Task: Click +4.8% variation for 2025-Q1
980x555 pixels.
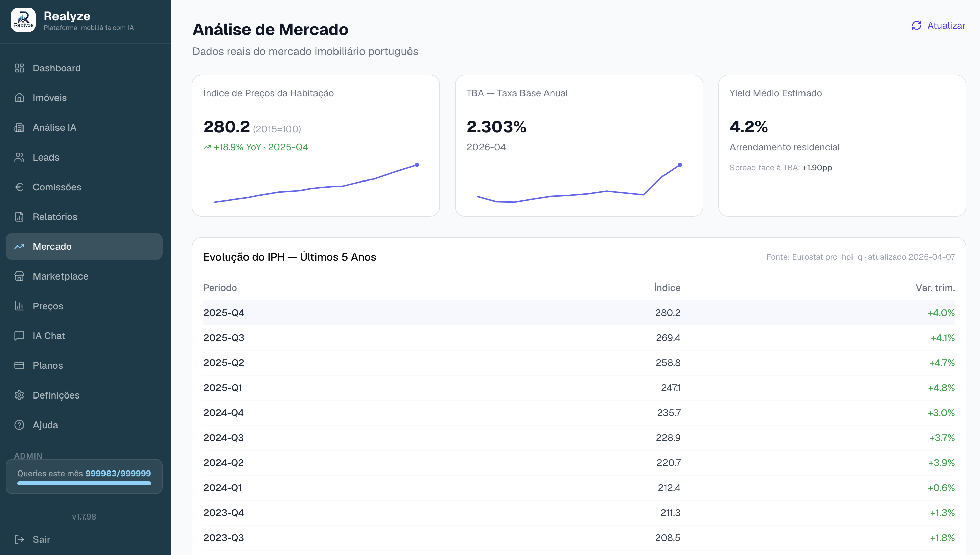Action: point(941,388)
